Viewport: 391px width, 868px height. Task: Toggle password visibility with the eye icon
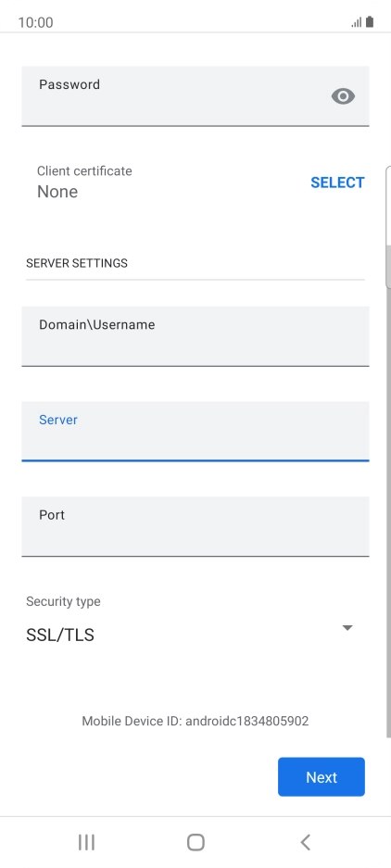343,96
